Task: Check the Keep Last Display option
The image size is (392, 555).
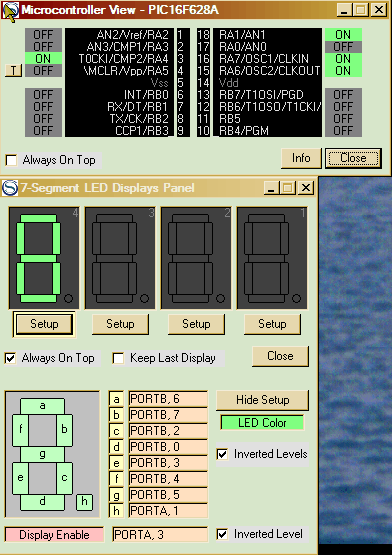Action: point(118,358)
